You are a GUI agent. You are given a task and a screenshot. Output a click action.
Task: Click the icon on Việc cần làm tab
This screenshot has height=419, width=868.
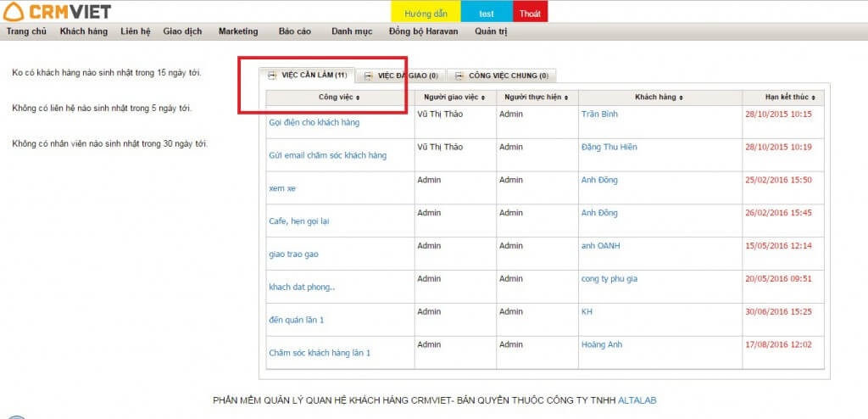(272, 75)
